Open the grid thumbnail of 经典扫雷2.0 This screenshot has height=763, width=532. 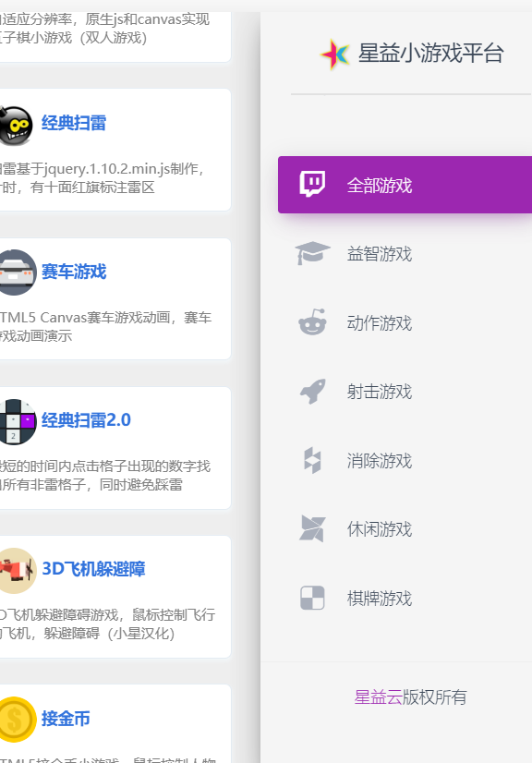(x=17, y=422)
